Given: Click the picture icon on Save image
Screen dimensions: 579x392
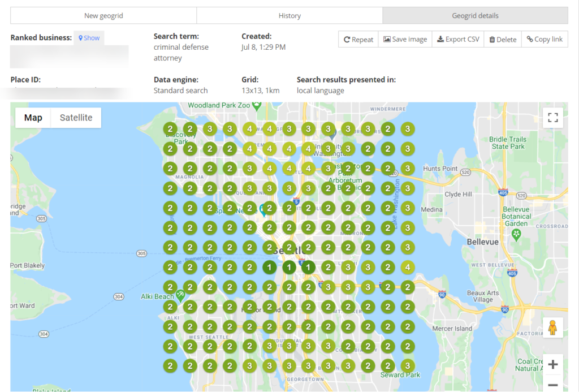Looking at the screenshot, I should 388,39.
